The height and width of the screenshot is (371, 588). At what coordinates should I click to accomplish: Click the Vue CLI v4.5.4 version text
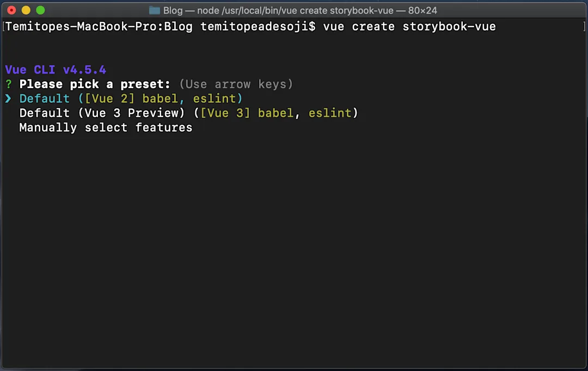56,70
